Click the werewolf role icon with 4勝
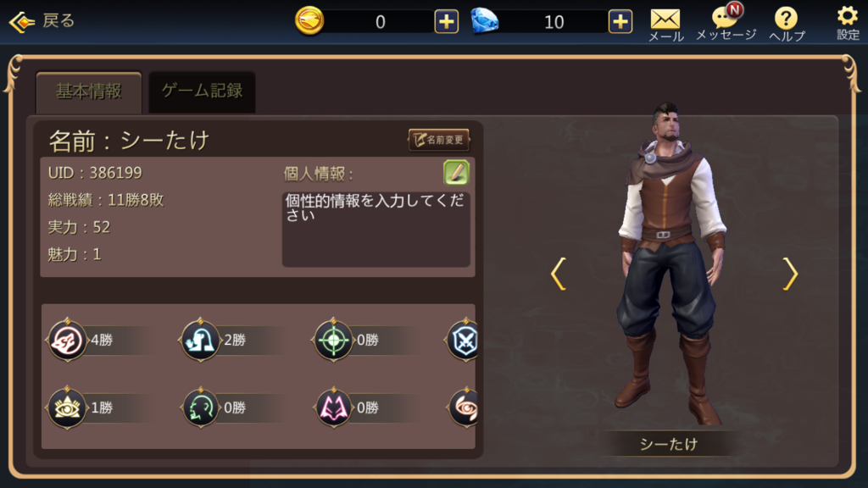 [x=68, y=340]
